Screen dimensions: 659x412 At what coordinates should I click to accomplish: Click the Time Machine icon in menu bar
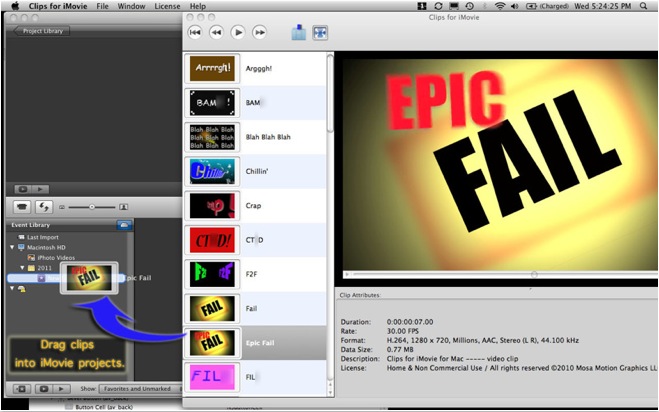tap(470, 6)
